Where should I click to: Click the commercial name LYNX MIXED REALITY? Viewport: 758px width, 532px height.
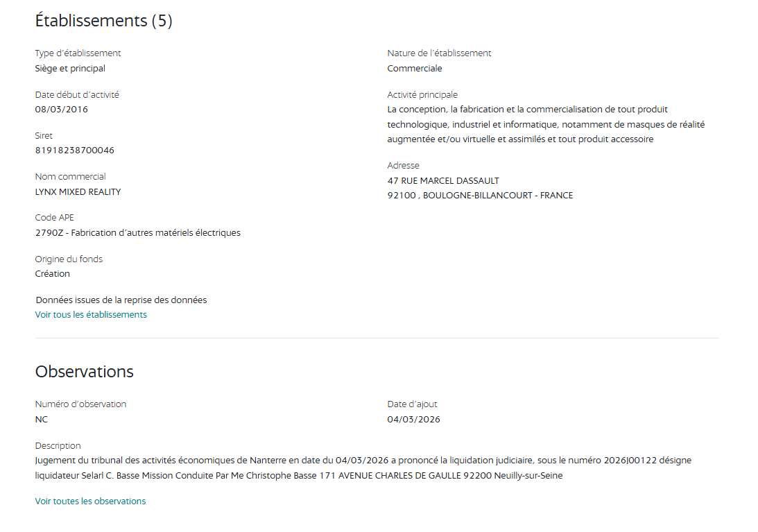78,192
